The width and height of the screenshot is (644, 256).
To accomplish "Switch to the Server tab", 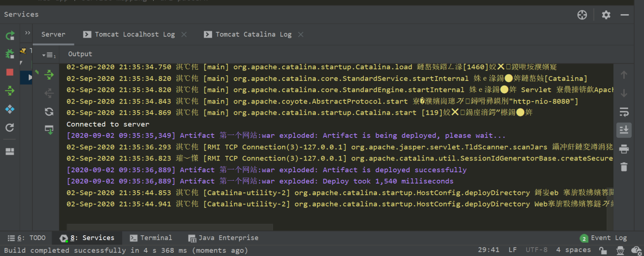I will click(x=53, y=34).
